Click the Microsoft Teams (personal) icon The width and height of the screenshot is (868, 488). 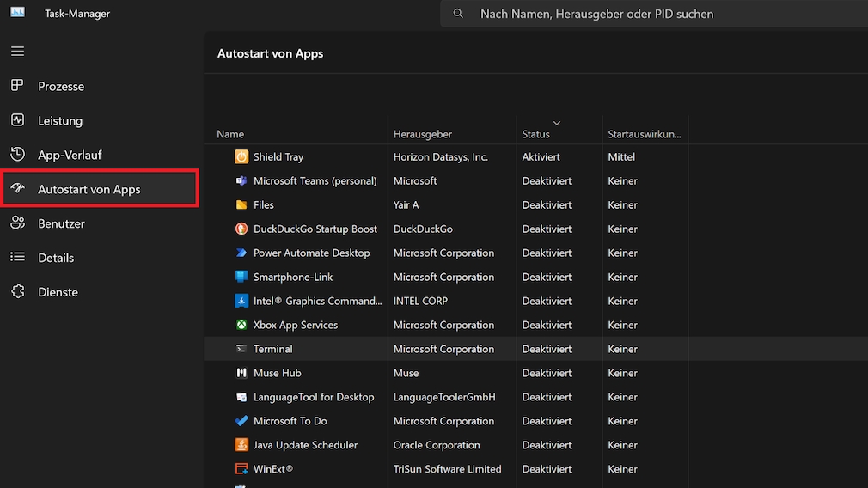[x=241, y=180]
